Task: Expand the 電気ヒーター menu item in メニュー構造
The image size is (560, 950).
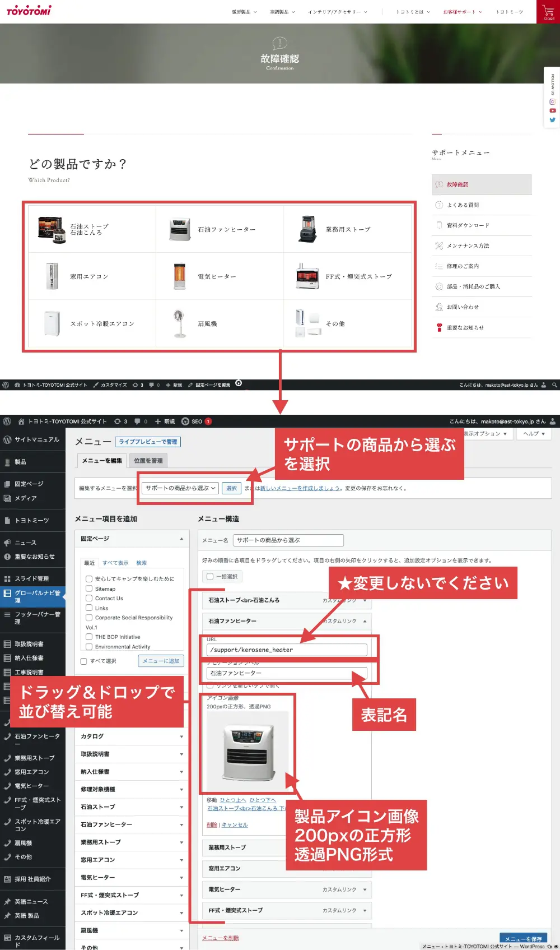Action: click(x=365, y=889)
